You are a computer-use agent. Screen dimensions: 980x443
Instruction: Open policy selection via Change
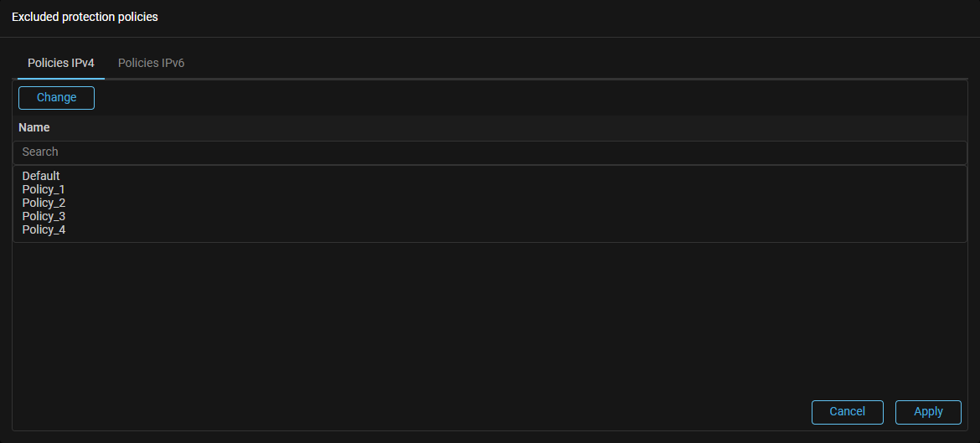point(56,98)
